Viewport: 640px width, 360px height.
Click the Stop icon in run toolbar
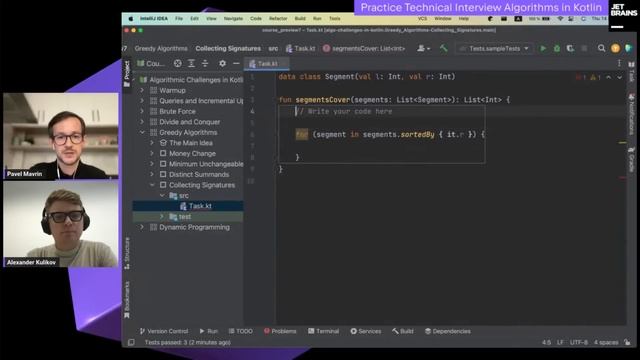584,49
